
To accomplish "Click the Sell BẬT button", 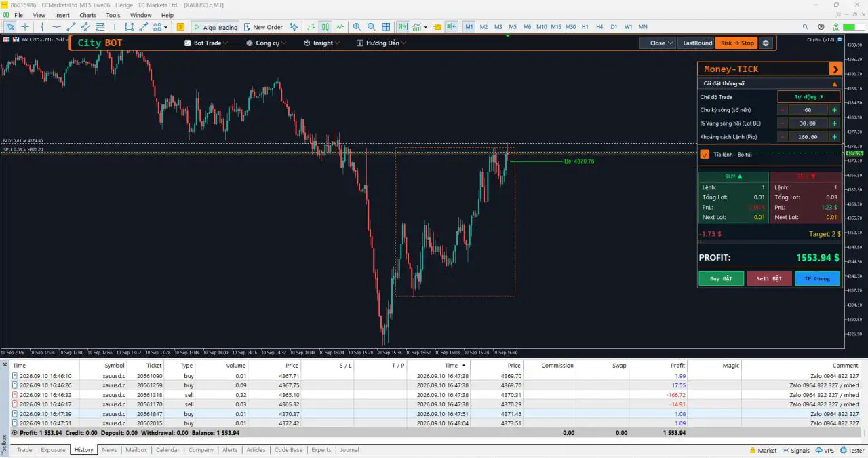I will (769, 278).
